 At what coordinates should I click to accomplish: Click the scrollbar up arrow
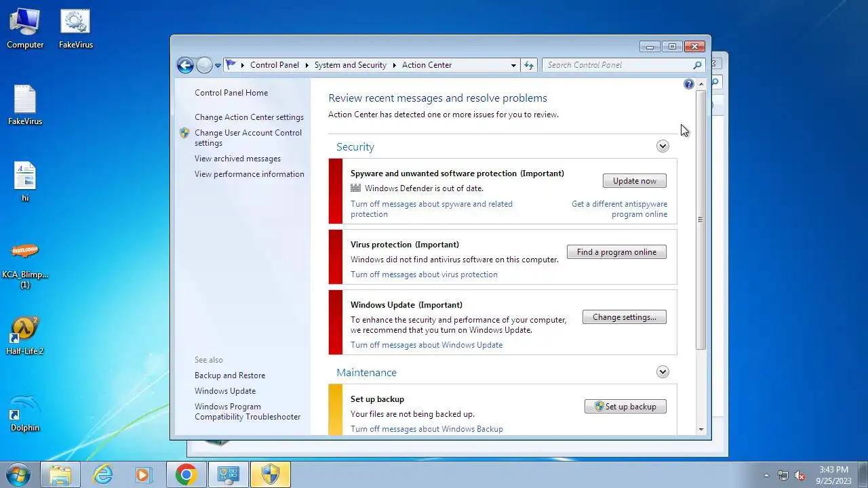701,84
